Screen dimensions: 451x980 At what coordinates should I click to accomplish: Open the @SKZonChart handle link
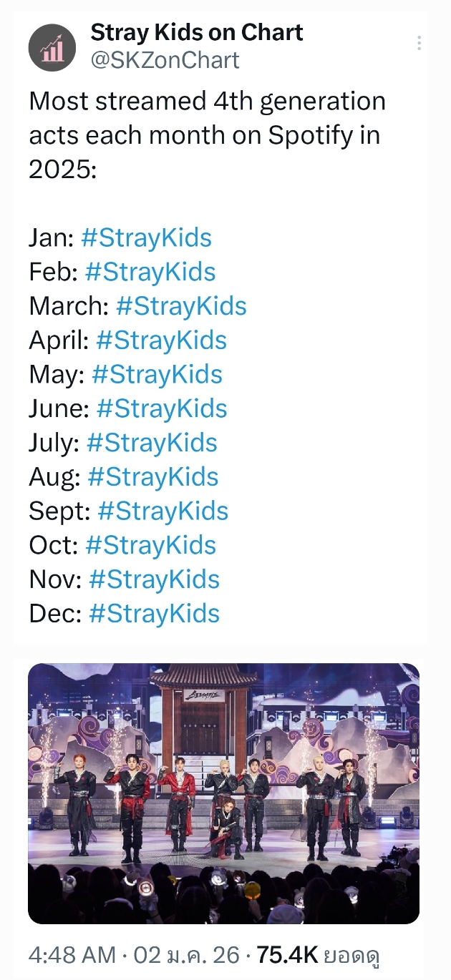coord(165,60)
